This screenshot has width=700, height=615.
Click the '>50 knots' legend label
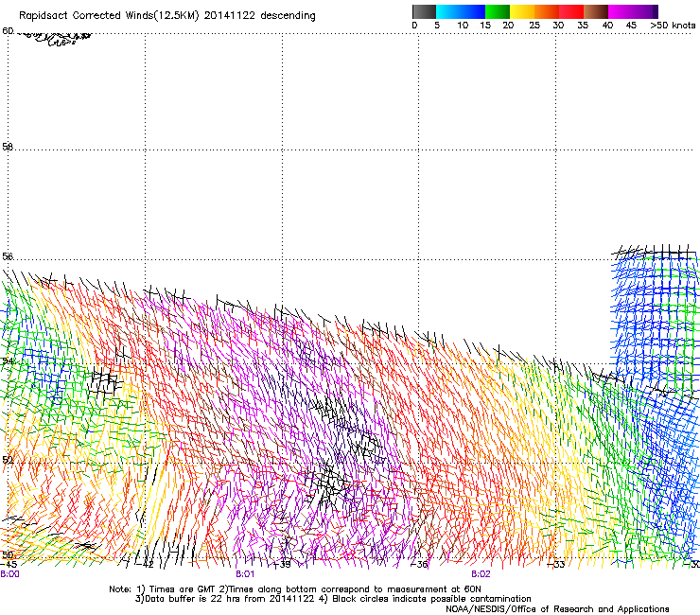pos(673,25)
